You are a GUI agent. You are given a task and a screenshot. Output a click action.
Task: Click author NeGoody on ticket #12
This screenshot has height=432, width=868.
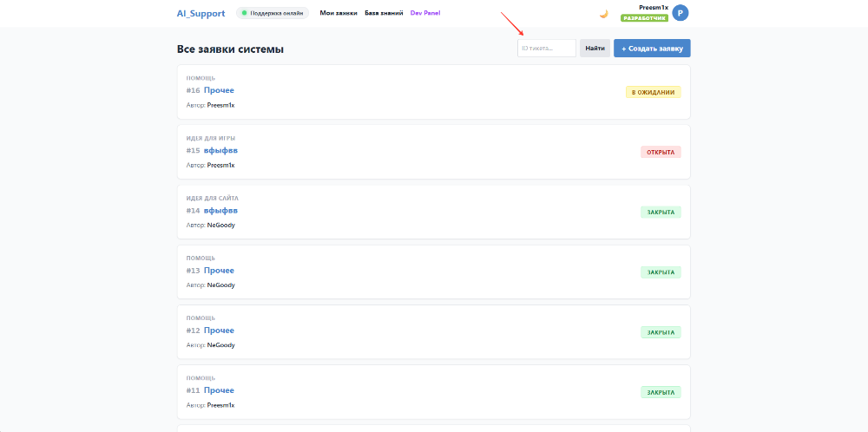220,344
